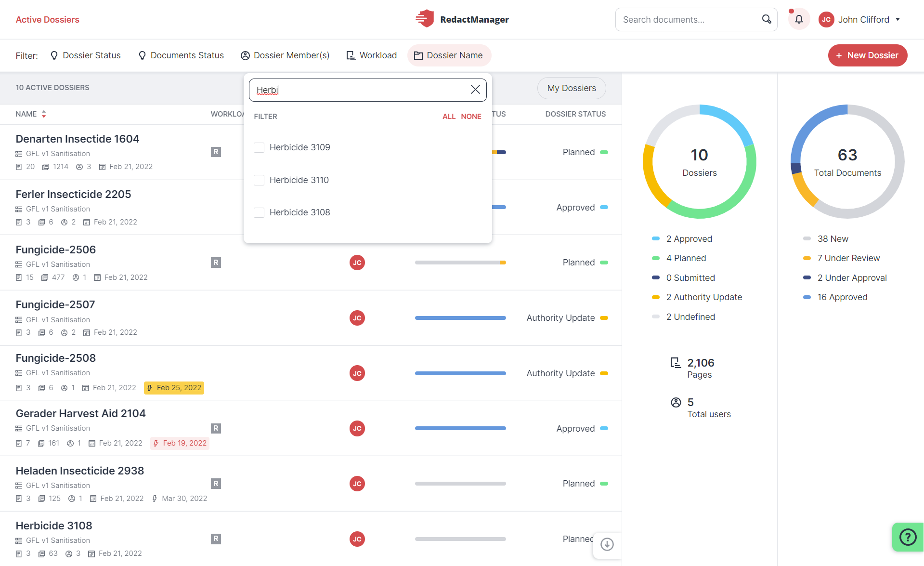The image size is (924, 566).
Task: Click R badge on Denarten Insectide 1604
Action: (x=216, y=152)
